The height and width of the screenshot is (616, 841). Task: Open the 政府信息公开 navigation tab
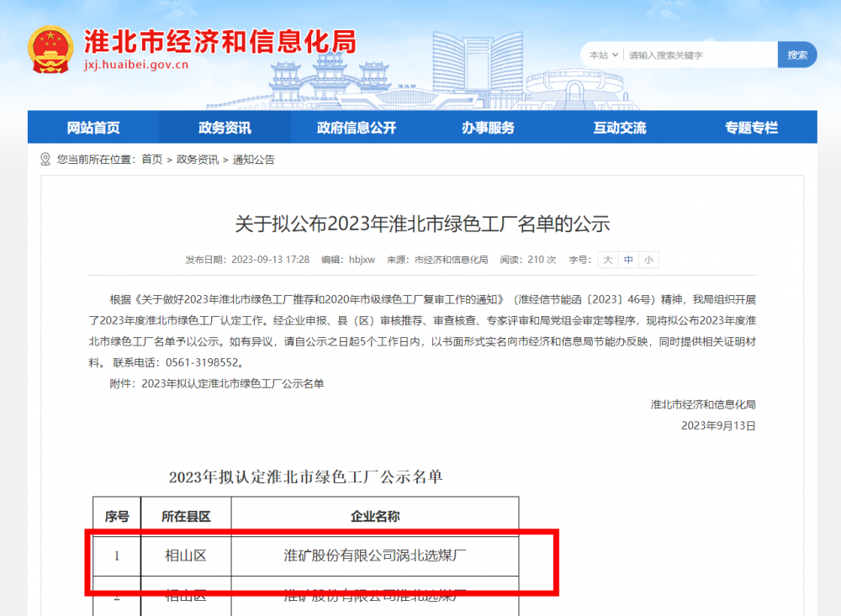tap(356, 128)
